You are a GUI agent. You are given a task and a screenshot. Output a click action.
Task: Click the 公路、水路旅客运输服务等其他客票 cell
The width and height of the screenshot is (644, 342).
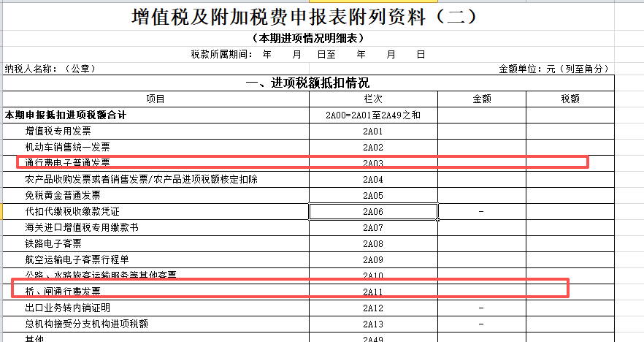click(x=156, y=275)
